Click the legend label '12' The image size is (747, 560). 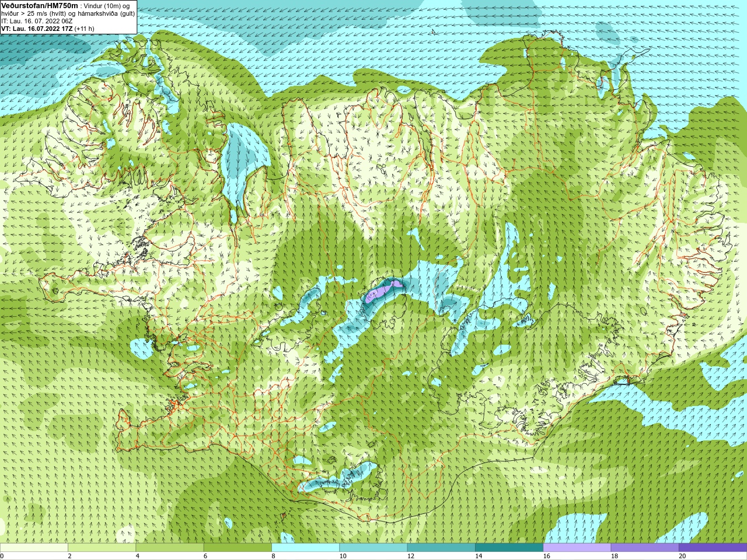(x=411, y=556)
